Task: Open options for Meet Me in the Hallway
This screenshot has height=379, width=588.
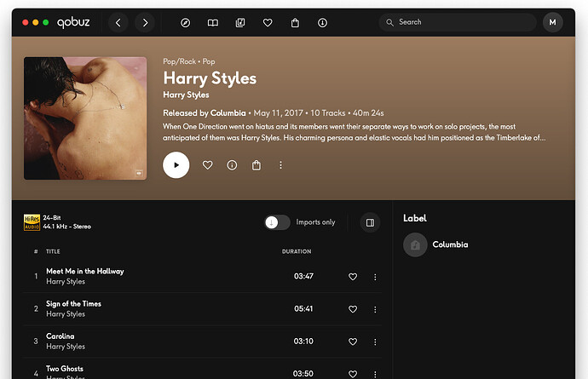Action: click(375, 277)
